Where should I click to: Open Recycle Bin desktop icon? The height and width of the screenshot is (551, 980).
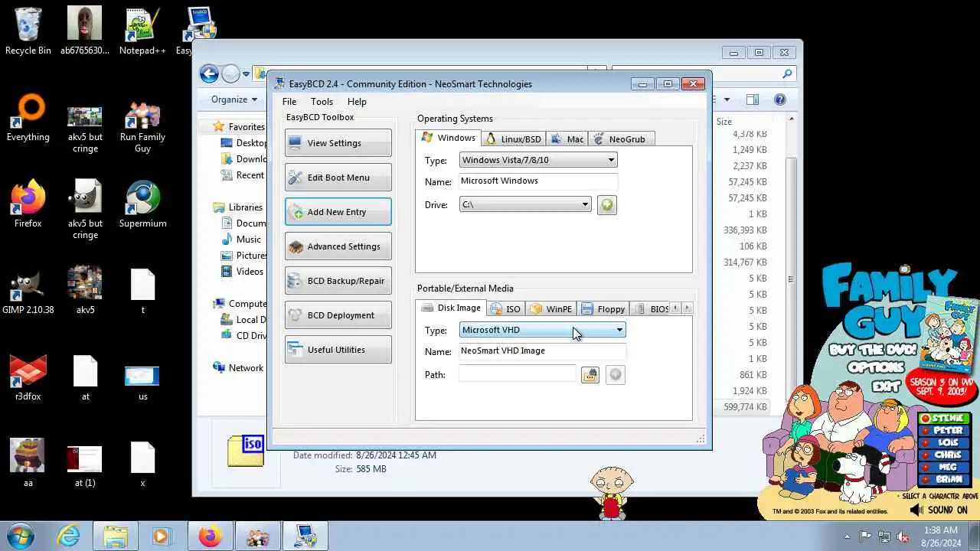[x=28, y=31]
